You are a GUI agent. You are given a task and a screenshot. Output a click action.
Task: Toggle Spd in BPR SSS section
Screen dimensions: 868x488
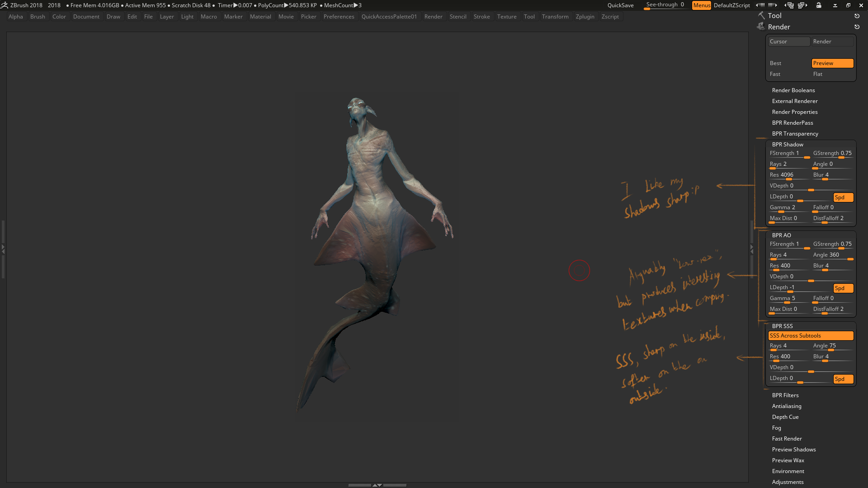click(x=843, y=379)
